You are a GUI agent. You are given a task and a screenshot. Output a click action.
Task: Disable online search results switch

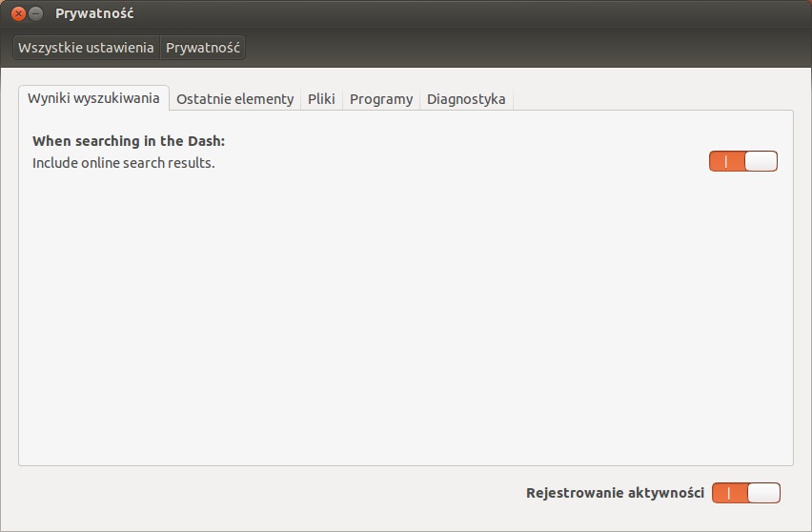click(743, 161)
